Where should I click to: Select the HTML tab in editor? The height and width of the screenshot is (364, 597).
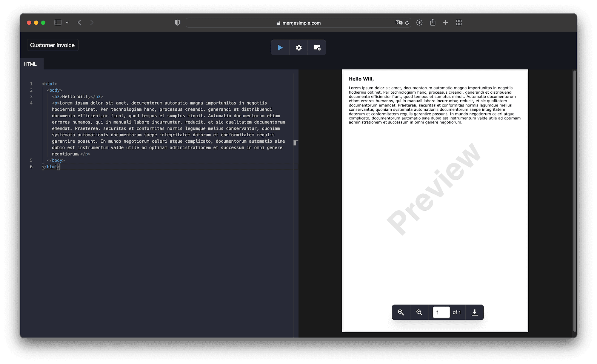(30, 64)
